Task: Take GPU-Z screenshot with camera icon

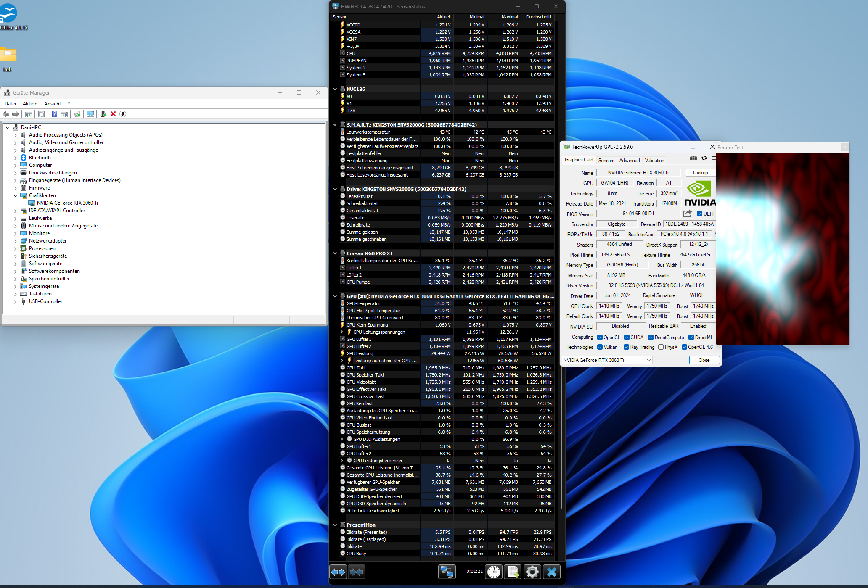Action: (x=693, y=158)
